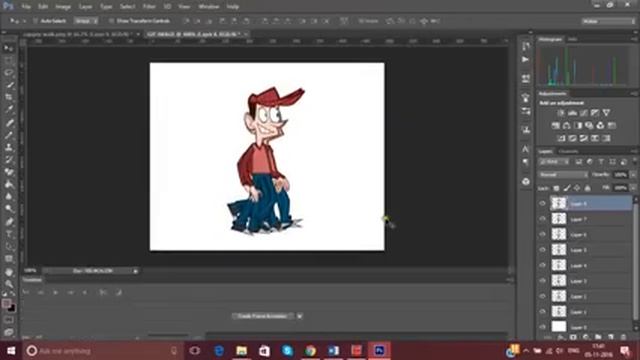Open the Window menu
640x360 pixels.
(209, 7)
